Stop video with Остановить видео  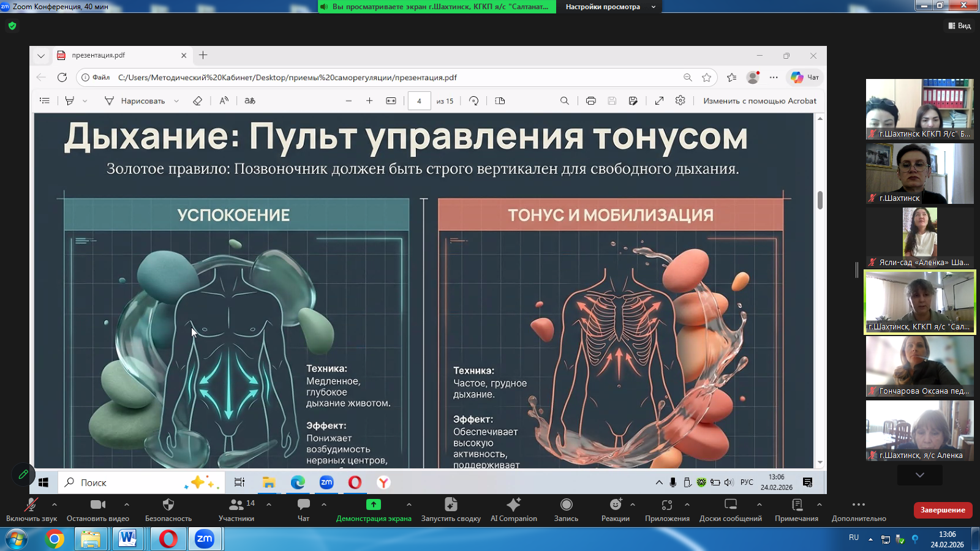98,509
